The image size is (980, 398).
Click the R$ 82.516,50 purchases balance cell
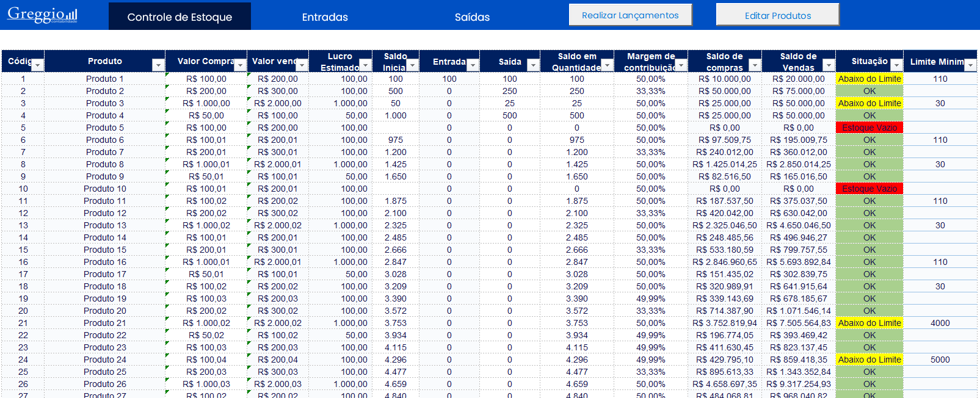click(725, 176)
